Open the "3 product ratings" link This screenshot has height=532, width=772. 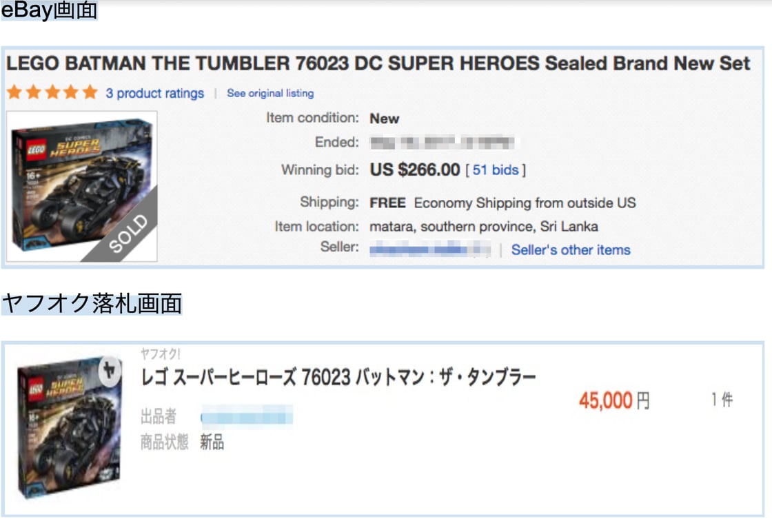tap(154, 94)
